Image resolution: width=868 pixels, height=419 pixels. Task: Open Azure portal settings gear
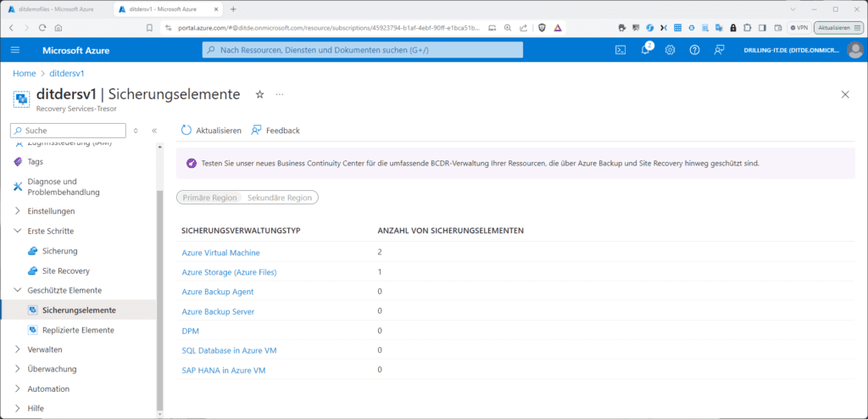click(670, 50)
